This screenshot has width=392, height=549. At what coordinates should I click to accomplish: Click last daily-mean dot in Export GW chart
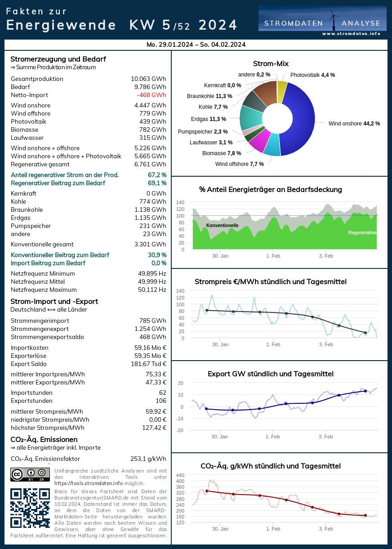(x=365, y=391)
